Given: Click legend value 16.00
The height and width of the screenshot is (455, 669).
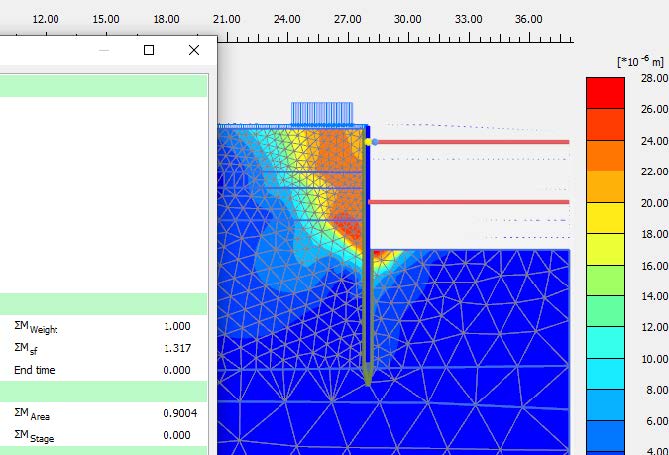Looking at the screenshot, I should pos(654,266).
